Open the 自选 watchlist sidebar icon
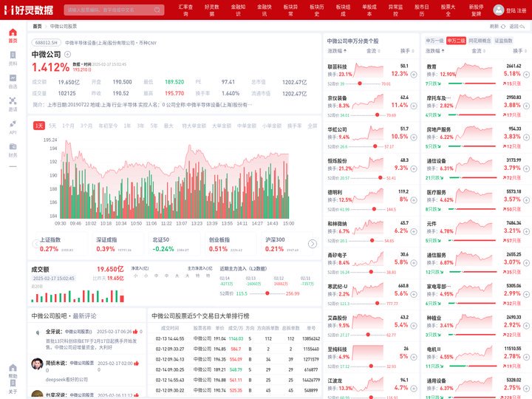532x399 pixels. pos(13,81)
